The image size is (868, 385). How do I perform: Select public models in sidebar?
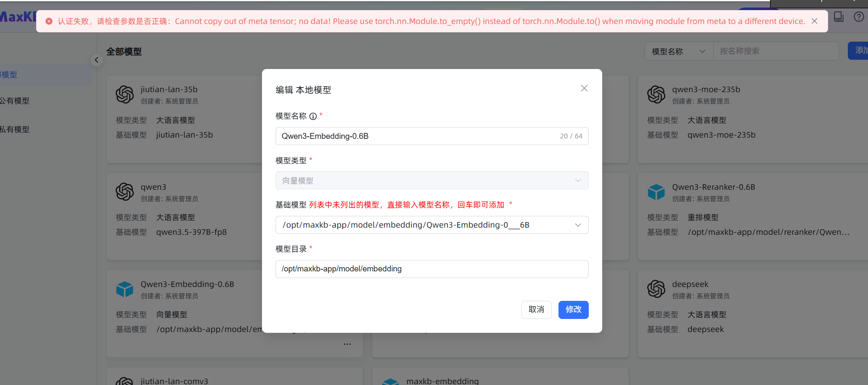(x=15, y=101)
